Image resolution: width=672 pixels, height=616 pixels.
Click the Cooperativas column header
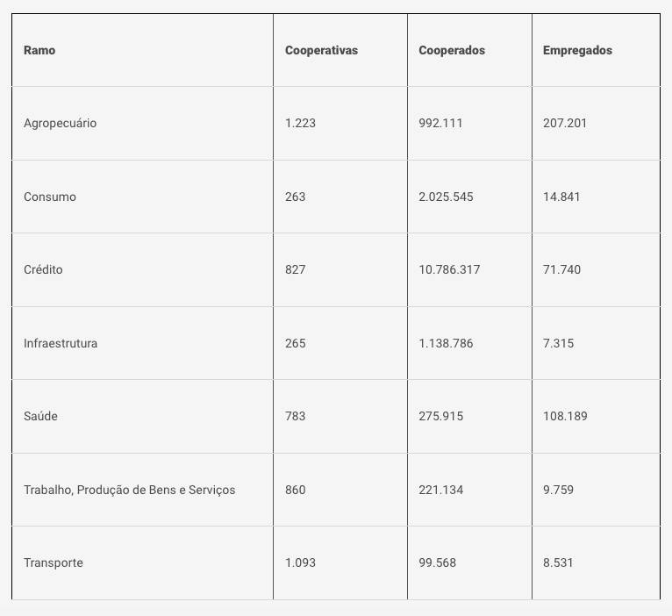pyautogui.click(x=321, y=50)
